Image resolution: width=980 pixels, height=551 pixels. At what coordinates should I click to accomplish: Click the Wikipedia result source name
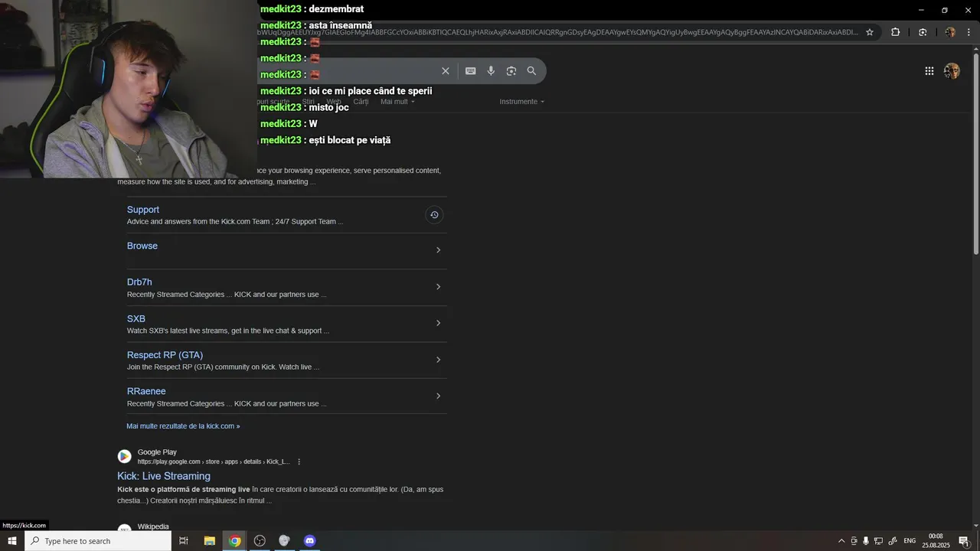153,527
